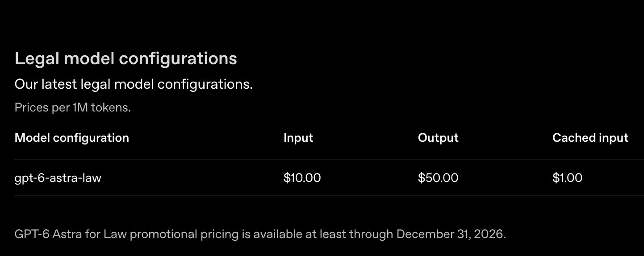This screenshot has height=256, width=644.
Task: Select the gpt-6-astra-law model name
Action: (58, 178)
